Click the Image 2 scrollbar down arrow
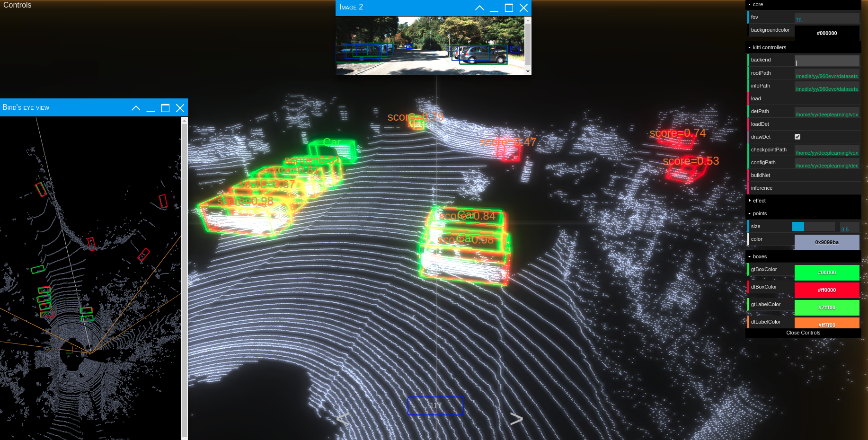 click(528, 71)
